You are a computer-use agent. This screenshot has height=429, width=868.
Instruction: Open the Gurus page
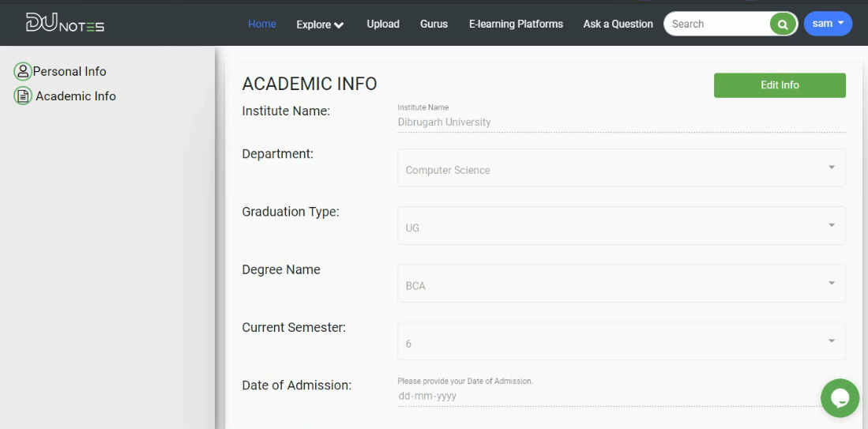click(434, 24)
